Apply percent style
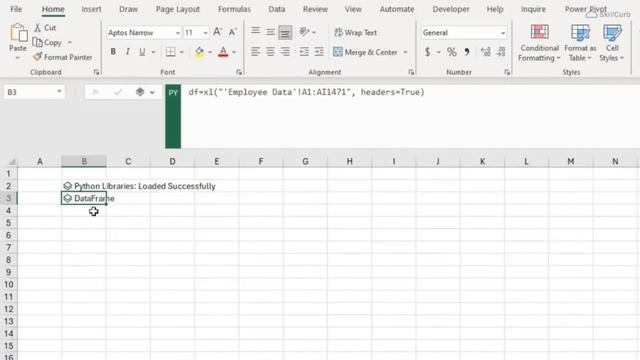Screen dimensions: 640x360 pyautogui.click(x=451, y=52)
